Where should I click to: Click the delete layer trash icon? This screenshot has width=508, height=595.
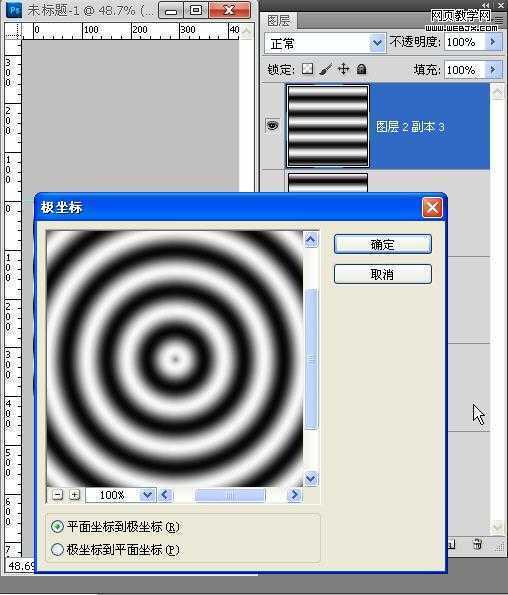coord(477,544)
